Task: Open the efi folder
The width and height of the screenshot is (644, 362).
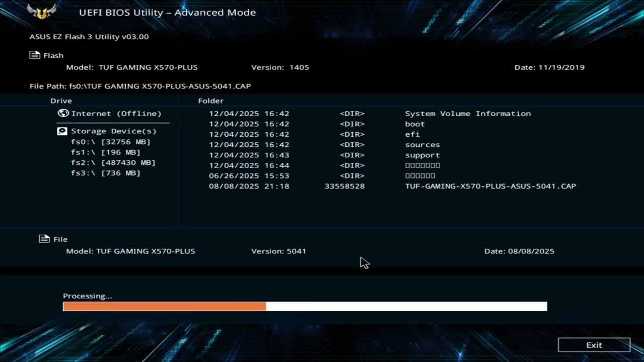Action: pyautogui.click(x=412, y=134)
